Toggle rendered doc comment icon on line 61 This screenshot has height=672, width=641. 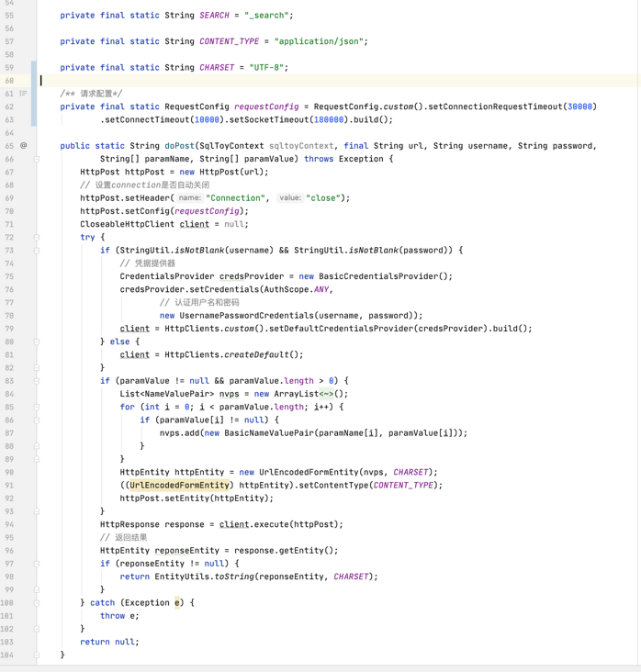click(x=23, y=93)
